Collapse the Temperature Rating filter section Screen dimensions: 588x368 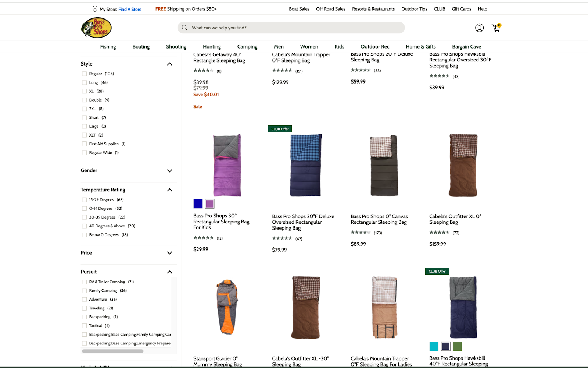coord(169,190)
